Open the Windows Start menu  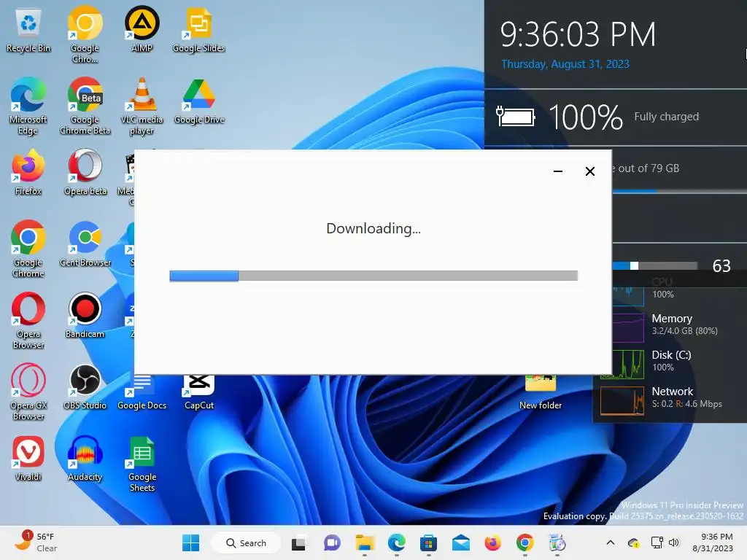190,542
